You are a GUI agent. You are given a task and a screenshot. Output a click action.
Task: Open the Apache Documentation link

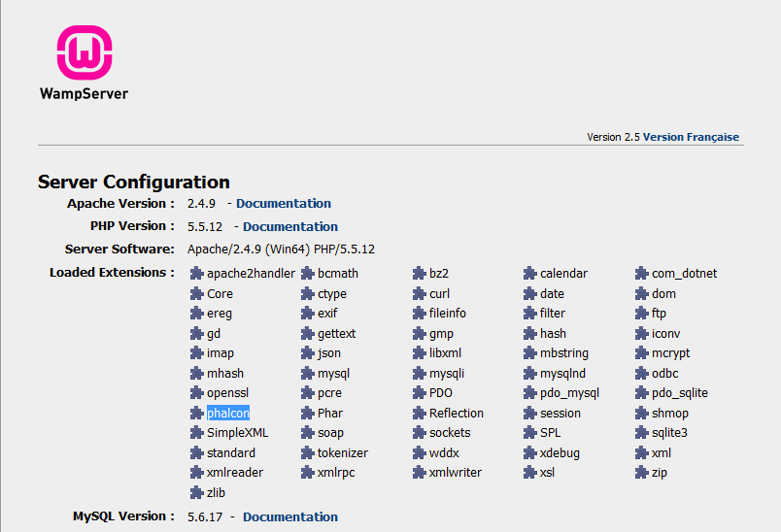pyautogui.click(x=284, y=204)
